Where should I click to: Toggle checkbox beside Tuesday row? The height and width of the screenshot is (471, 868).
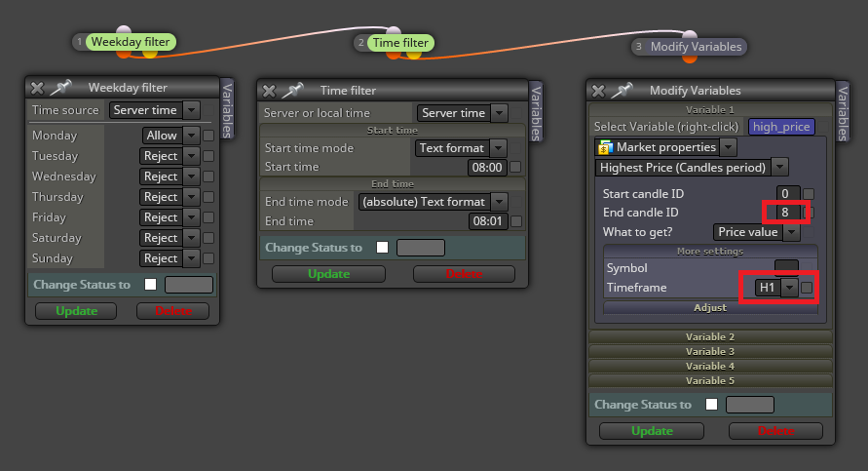point(208,156)
